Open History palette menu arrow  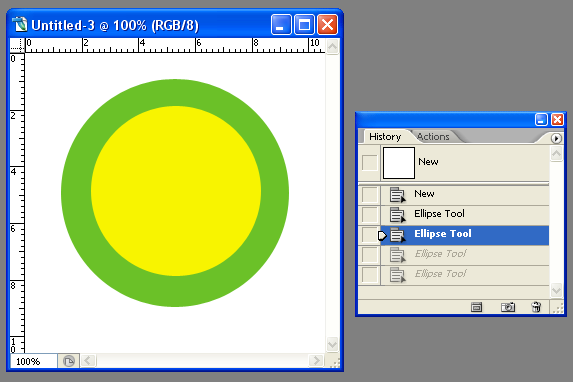(x=556, y=138)
